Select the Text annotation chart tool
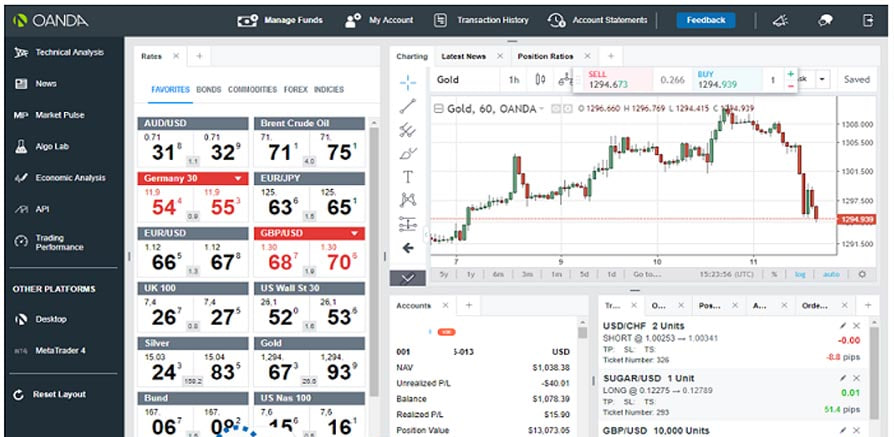 408,177
